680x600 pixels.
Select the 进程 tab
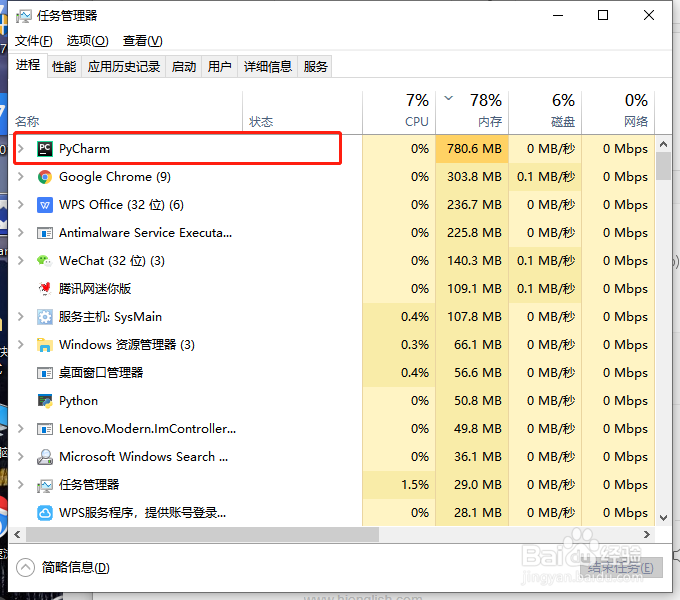28,65
